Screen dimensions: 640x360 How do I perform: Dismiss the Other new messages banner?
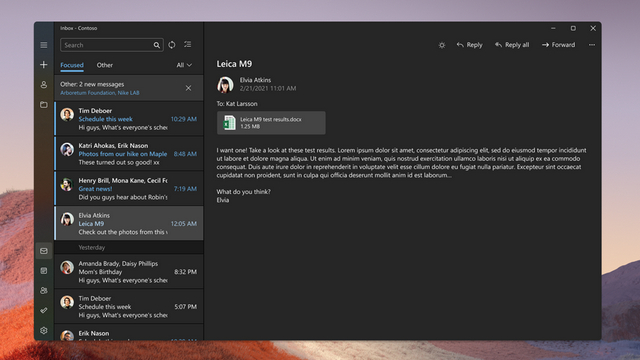click(x=188, y=88)
